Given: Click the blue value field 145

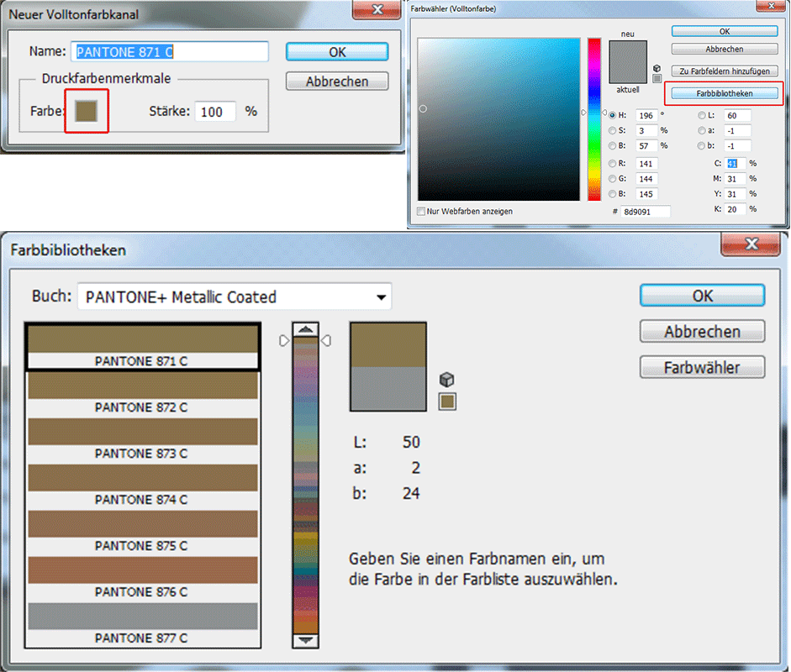Looking at the screenshot, I should [646, 193].
